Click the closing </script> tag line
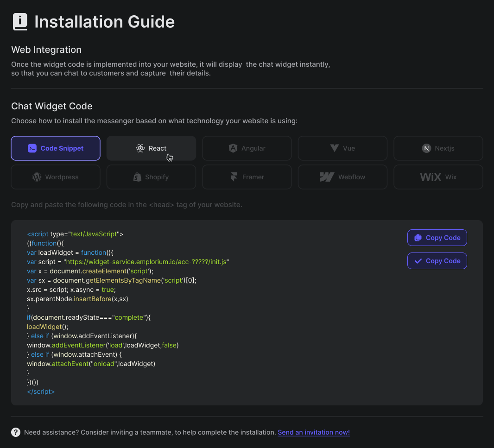 pos(41,391)
